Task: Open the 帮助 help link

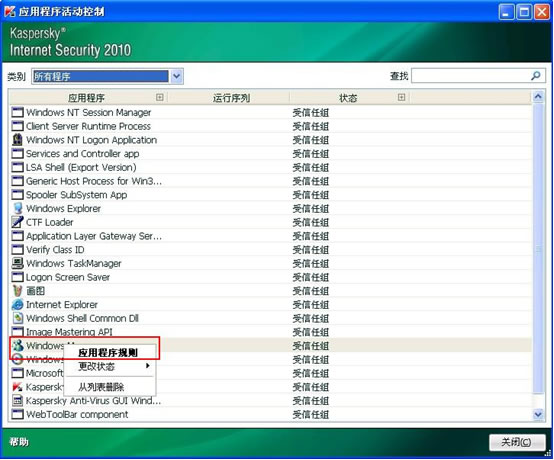Action: coord(19,442)
